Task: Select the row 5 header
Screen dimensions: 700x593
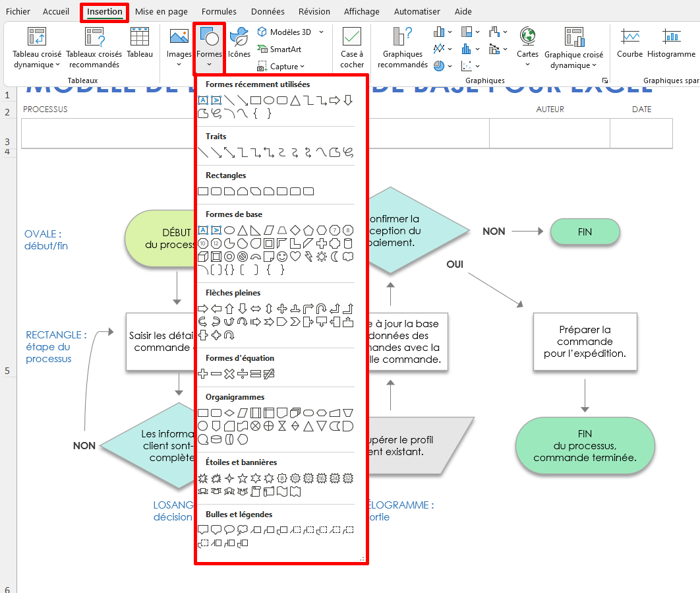Action: [8, 370]
